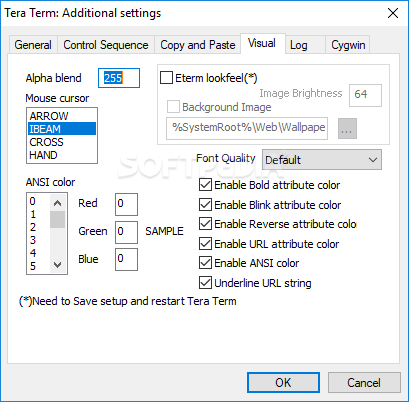The width and height of the screenshot is (409, 402).
Task: Select ARROW mouse cursor
Action: pos(62,116)
